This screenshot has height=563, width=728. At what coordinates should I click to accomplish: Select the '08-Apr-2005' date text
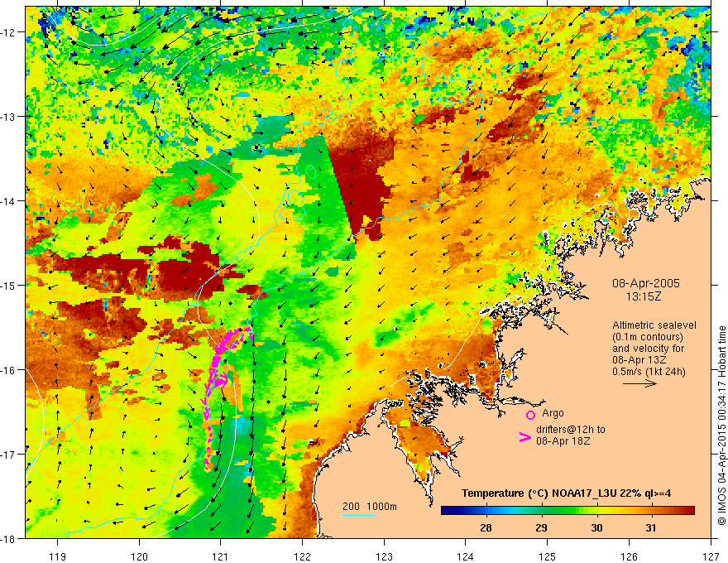click(645, 283)
